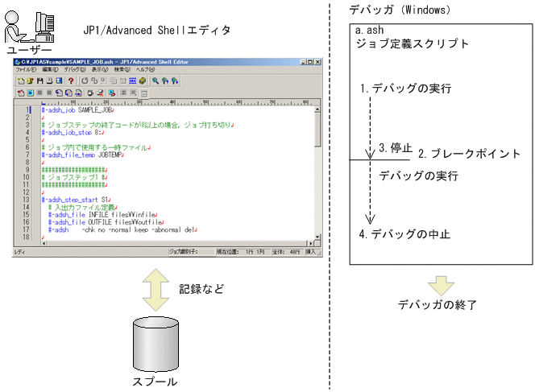
Task: Click the '挿入' insert mode indicator
Action: (310, 252)
